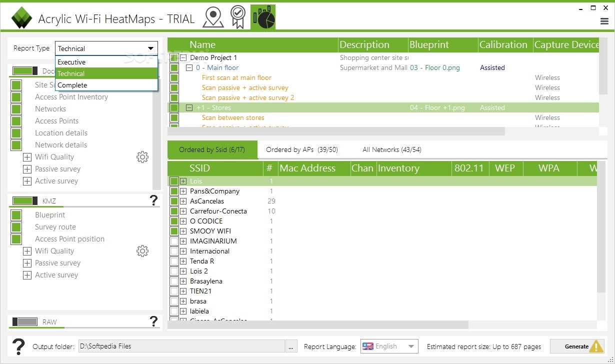This screenshot has width=615, height=364.
Task: Select Technical report type option
Action: tap(106, 73)
